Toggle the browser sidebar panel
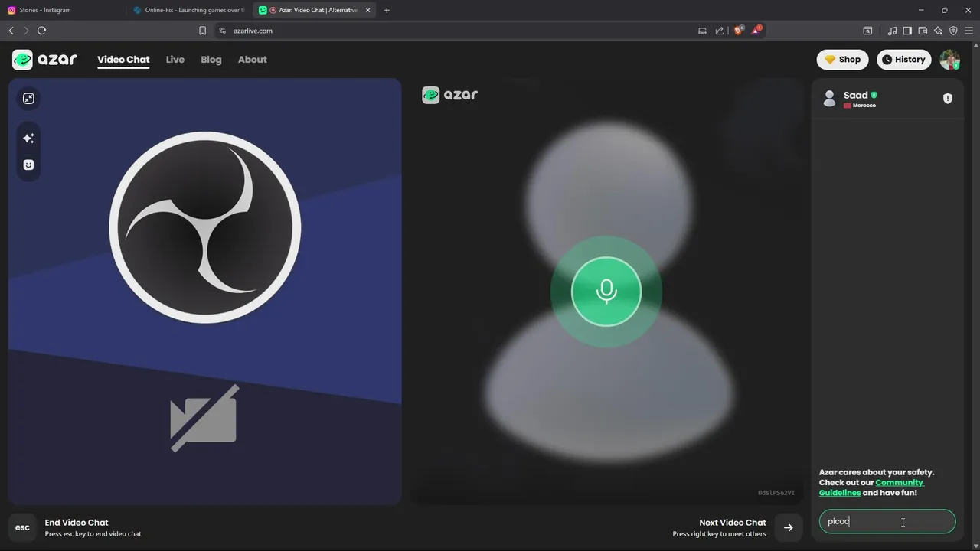 [x=907, y=31]
